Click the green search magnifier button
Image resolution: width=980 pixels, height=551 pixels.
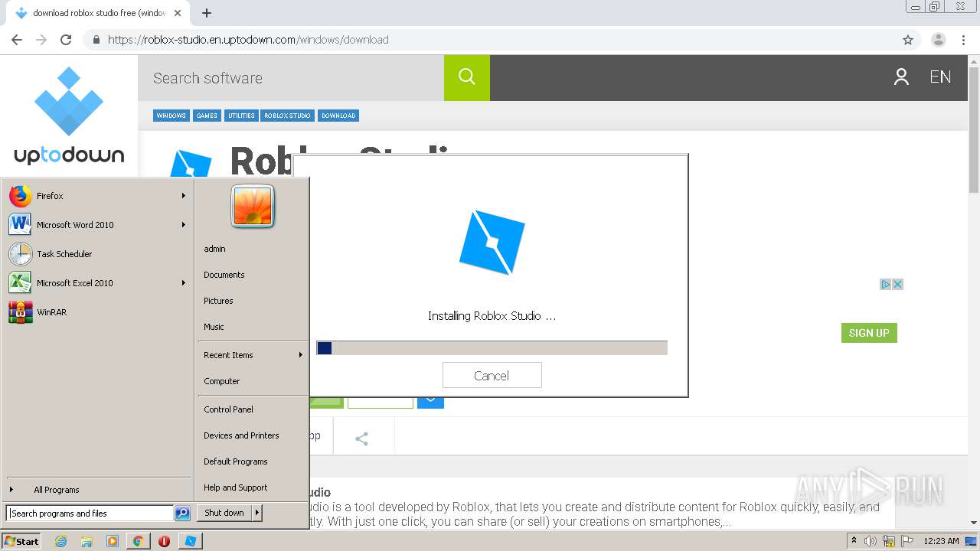click(x=467, y=77)
